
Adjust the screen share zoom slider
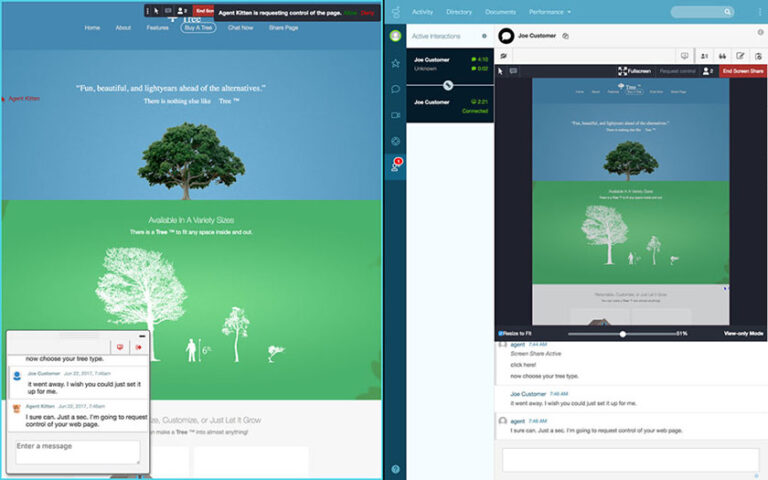point(622,333)
